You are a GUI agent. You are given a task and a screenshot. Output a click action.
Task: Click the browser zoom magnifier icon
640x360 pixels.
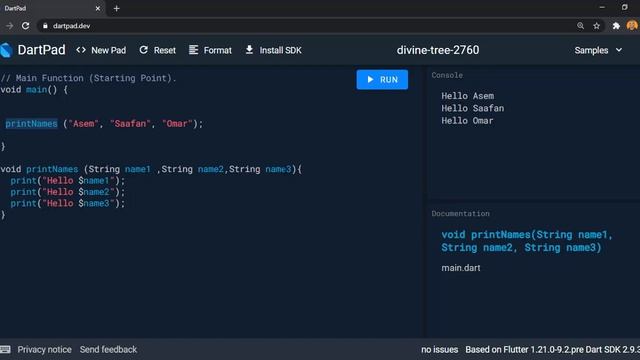[580, 26]
